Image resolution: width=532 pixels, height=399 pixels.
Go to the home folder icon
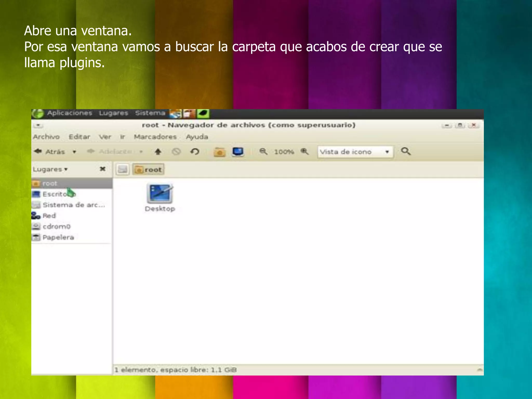(x=219, y=152)
